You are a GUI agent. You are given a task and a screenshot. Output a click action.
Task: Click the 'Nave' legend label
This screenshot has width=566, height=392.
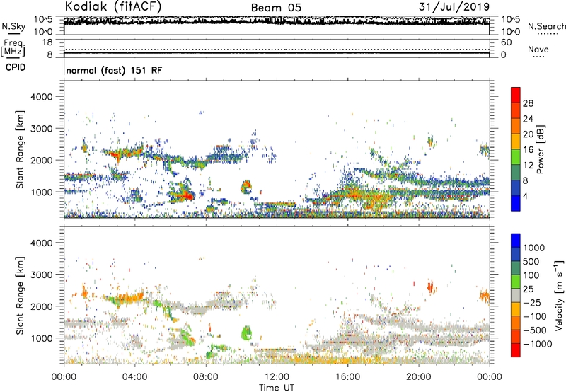(538, 49)
